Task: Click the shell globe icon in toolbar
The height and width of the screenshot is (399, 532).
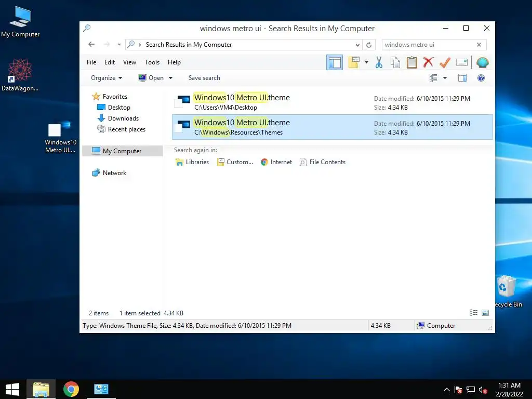Action: (482, 62)
